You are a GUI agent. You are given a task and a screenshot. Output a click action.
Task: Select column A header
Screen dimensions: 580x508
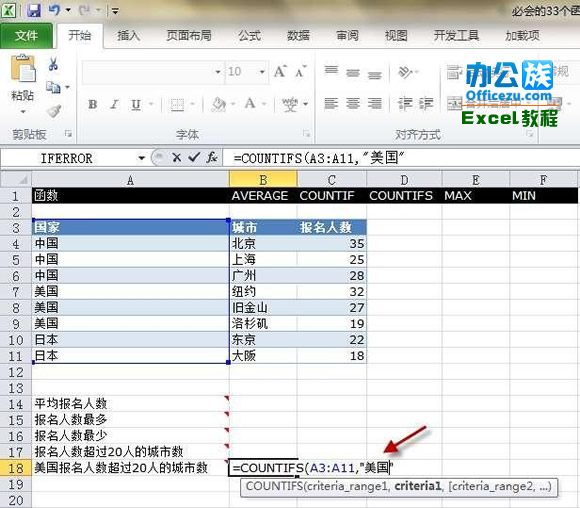click(130, 180)
